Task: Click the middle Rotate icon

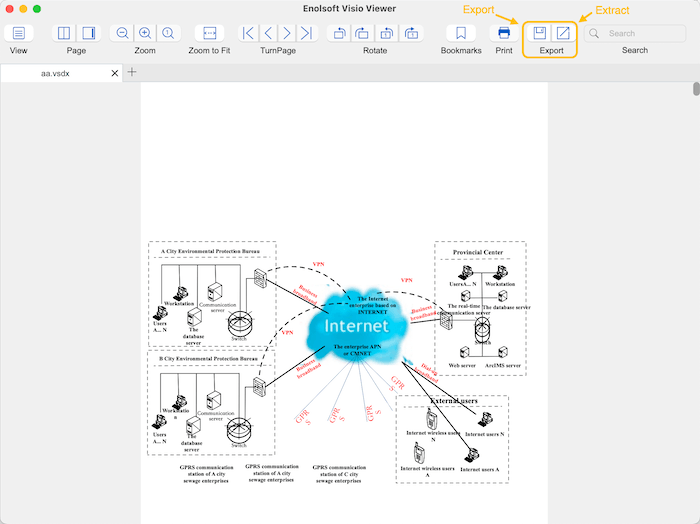Action: [361, 34]
